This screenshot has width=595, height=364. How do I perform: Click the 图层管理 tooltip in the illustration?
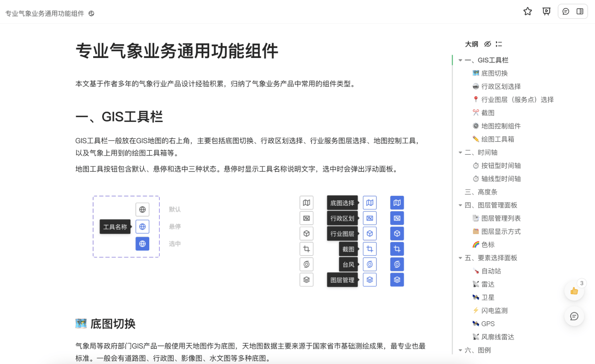(x=343, y=280)
